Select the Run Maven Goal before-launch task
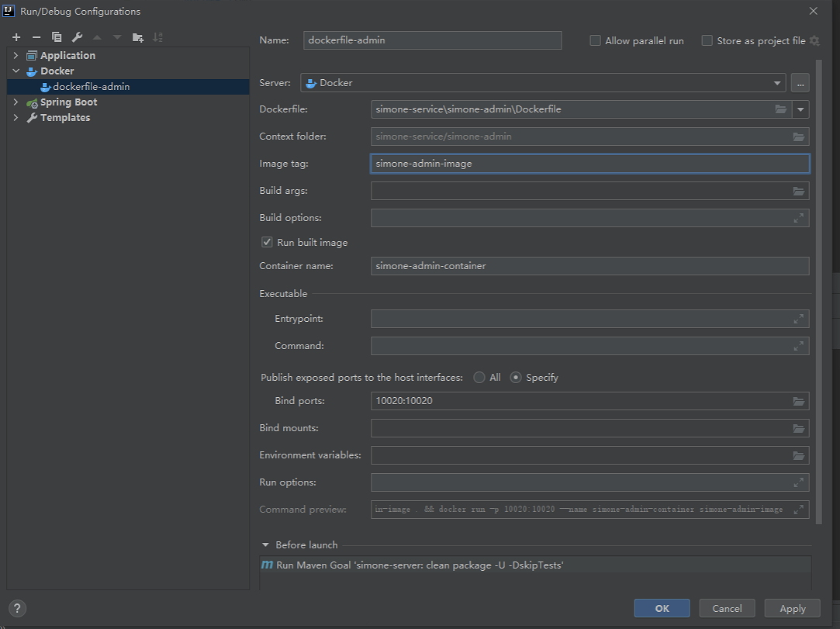The height and width of the screenshot is (629, 840). [x=535, y=565]
